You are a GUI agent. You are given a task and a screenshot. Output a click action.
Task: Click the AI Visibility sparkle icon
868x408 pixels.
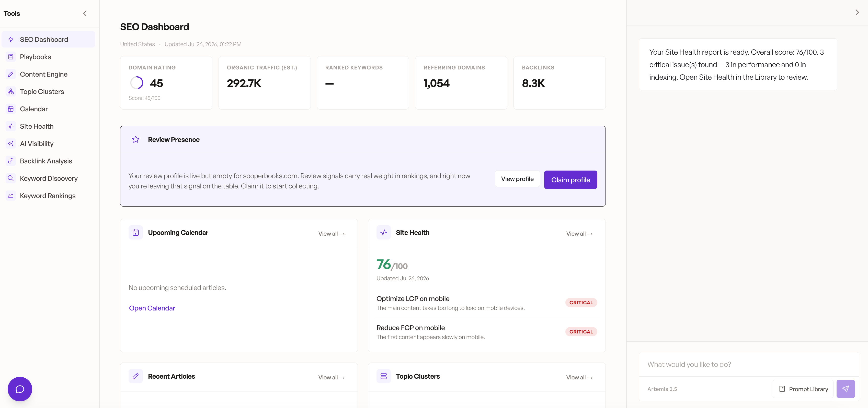[11, 144]
